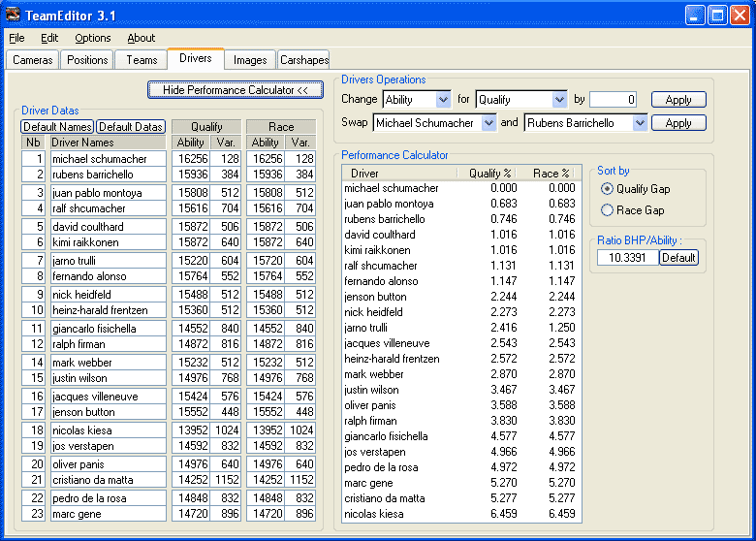
Task: Click the michael schumacher driver name field
Action: click(x=109, y=159)
